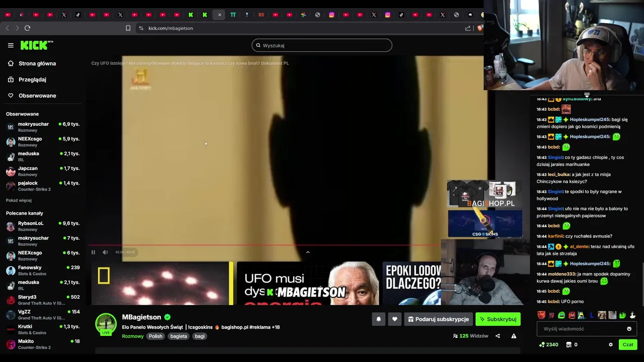Insert the red angry face emote

click(572, 315)
